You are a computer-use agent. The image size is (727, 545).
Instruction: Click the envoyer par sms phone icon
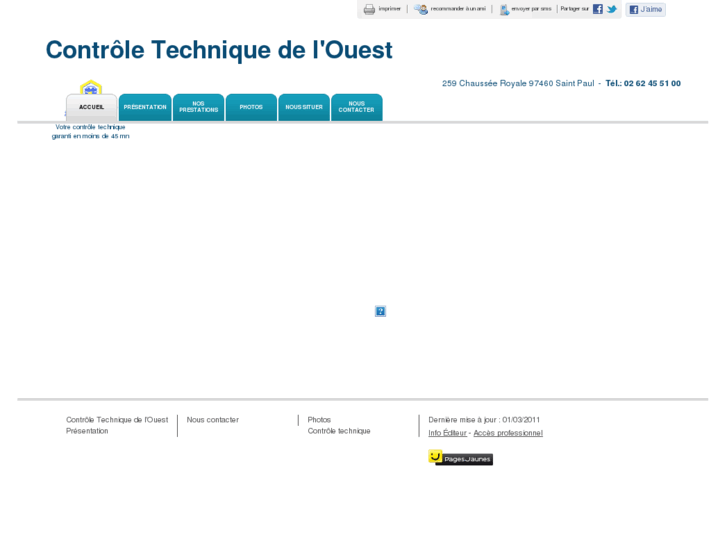[504, 9]
